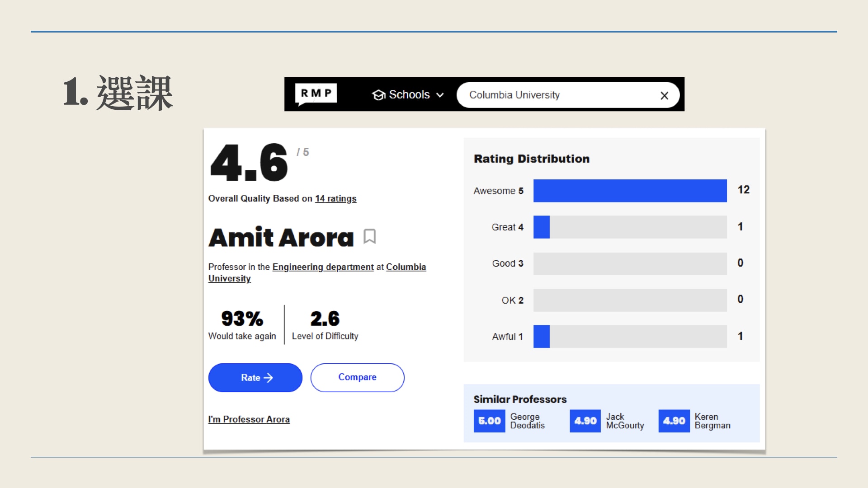Image resolution: width=868 pixels, height=488 pixels.
Task: Click the Awful 1 rating bar
Action: [630, 336]
